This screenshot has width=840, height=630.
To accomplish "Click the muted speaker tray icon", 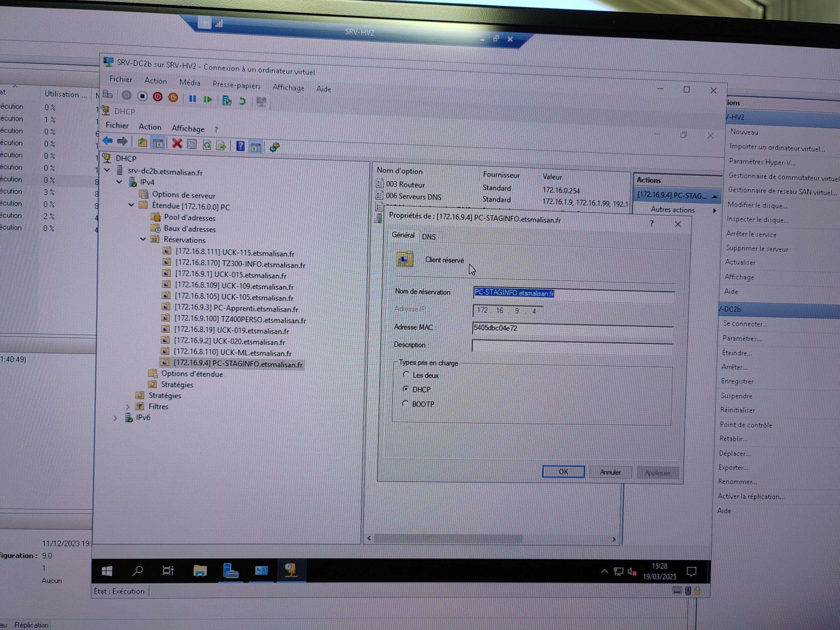I will click(632, 572).
